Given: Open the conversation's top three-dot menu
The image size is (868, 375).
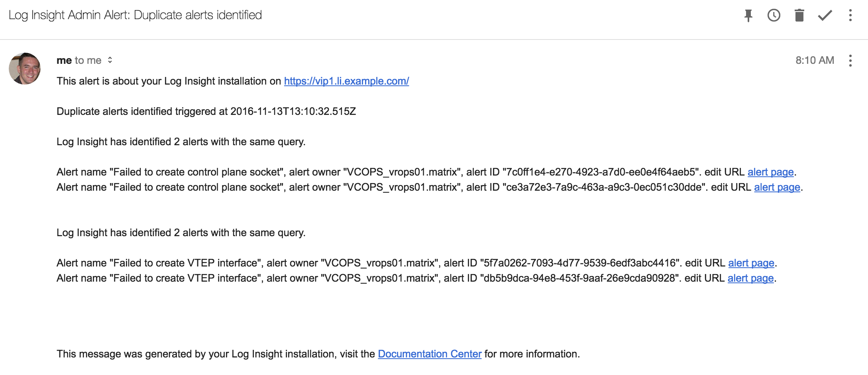Looking at the screenshot, I should pyautogui.click(x=850, y=16).
